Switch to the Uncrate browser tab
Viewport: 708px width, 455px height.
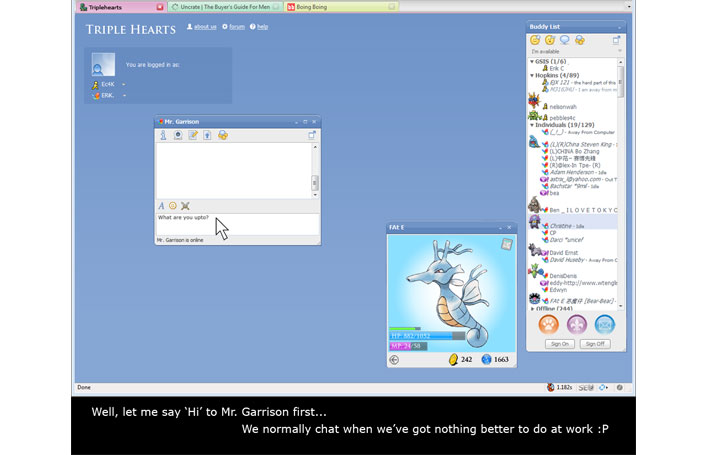point(220,7)
